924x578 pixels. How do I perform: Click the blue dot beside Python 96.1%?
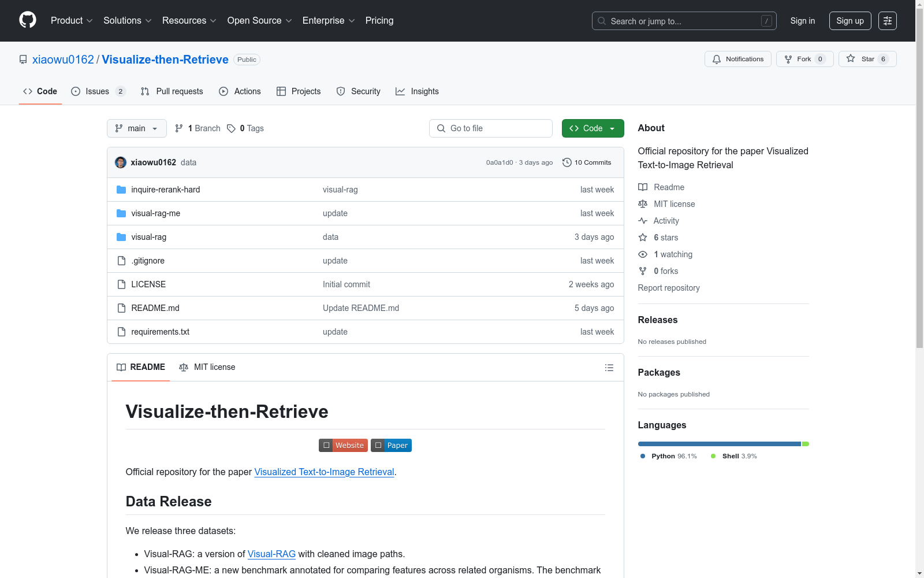pos(643,456)
